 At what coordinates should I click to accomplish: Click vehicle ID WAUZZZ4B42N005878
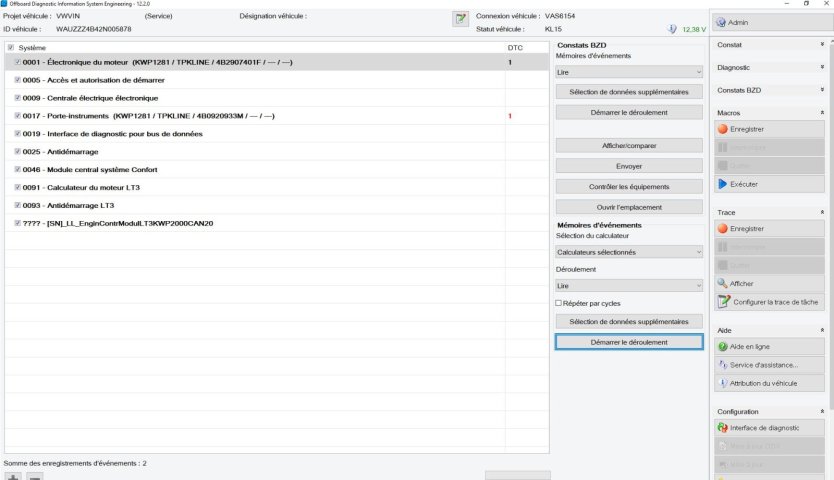[94, 29]
